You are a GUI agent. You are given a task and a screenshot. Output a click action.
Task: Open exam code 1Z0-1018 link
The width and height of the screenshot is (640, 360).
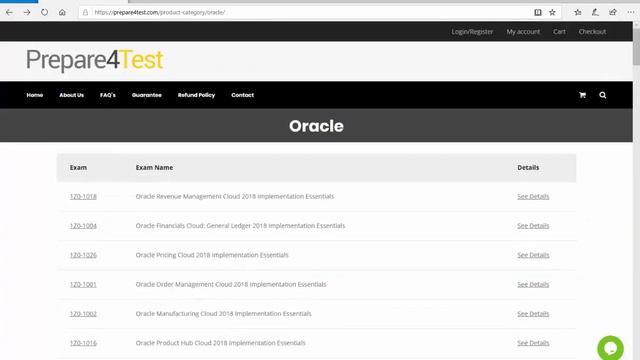83,196
